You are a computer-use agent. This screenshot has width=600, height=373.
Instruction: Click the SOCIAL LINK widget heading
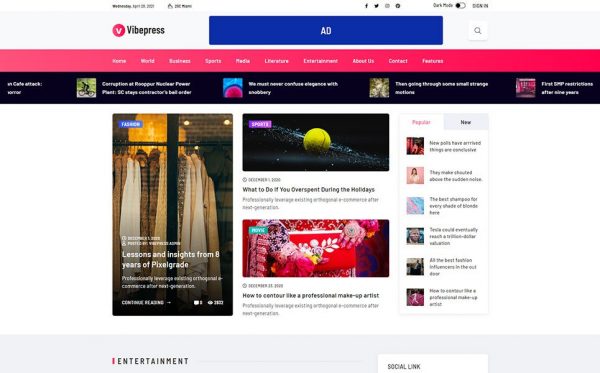point(404,366)
